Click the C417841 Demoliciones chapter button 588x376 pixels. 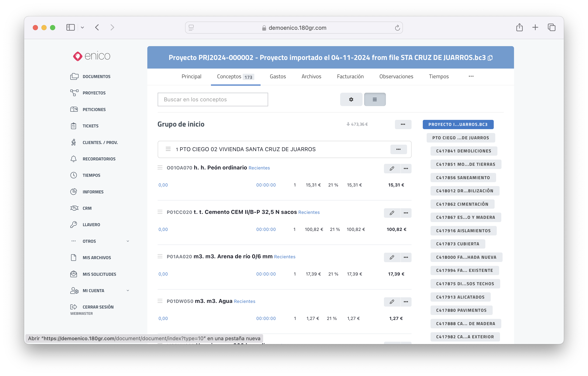[463, 151]
